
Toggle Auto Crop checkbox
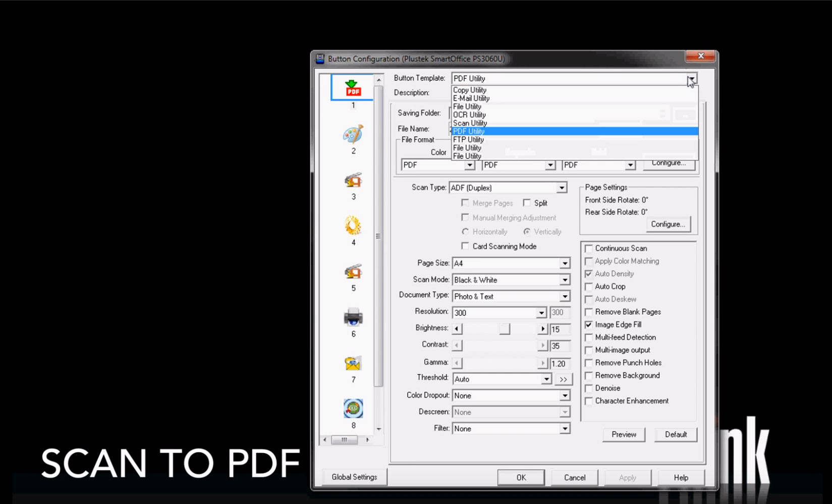coord(588,287)
